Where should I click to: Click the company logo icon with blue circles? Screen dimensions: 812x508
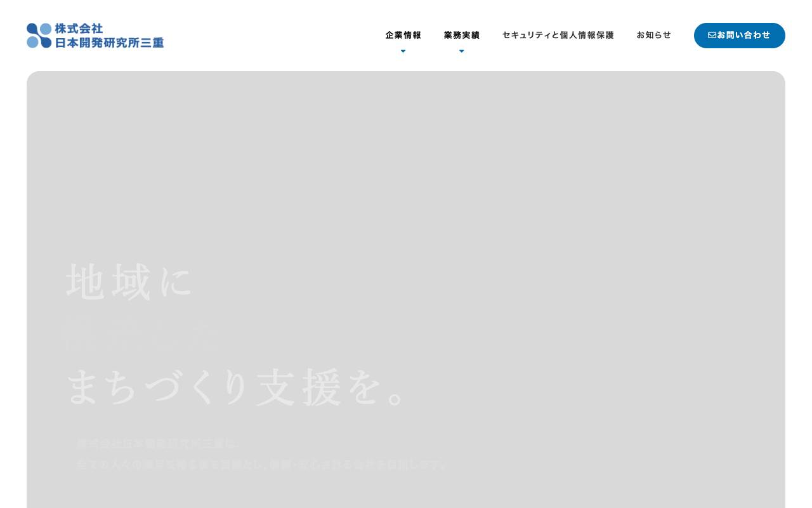[x=39, y=36]
